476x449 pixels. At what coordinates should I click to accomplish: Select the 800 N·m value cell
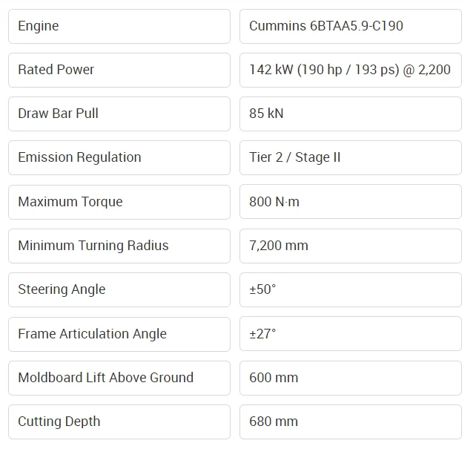(x=350, y=202)
